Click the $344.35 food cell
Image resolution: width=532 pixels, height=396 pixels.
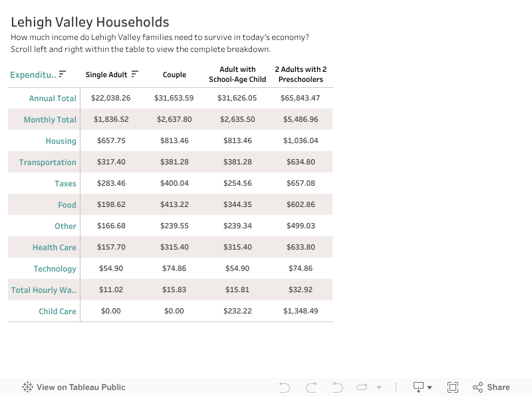[237, 204]
